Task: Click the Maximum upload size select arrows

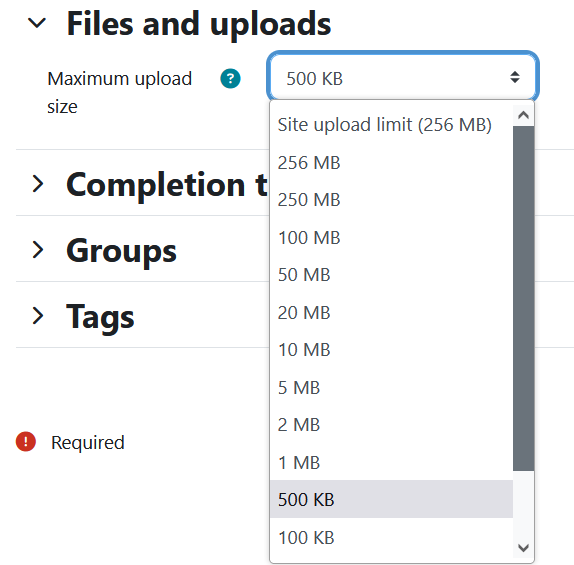Action: (515, 77)
